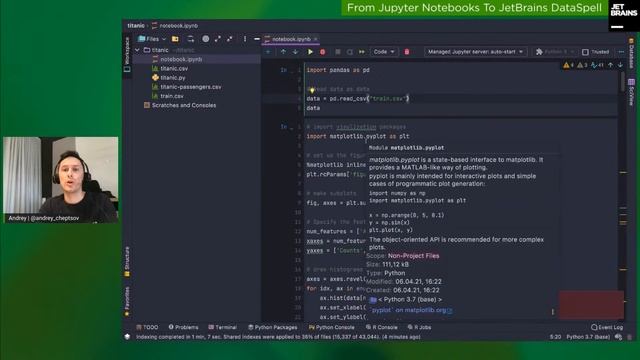Open titanic-passengers.csv in the file tree
The image size is (640, 360).
point(191,87)
